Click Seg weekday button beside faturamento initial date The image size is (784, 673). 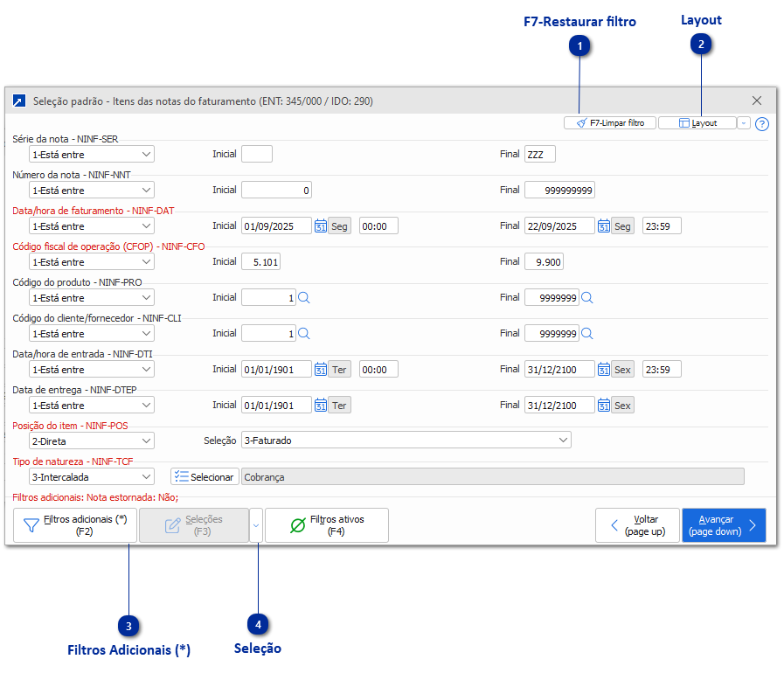[339, 226]
